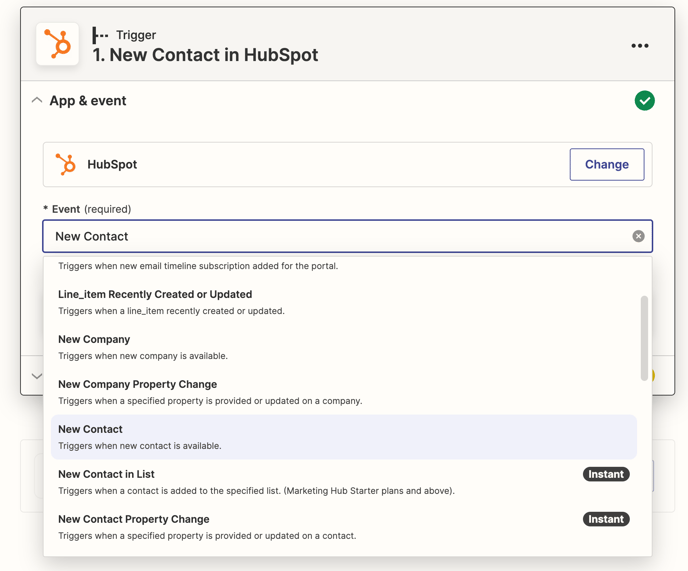Expand the collapsed section chevron below the dropdown

tap(37, 376)
